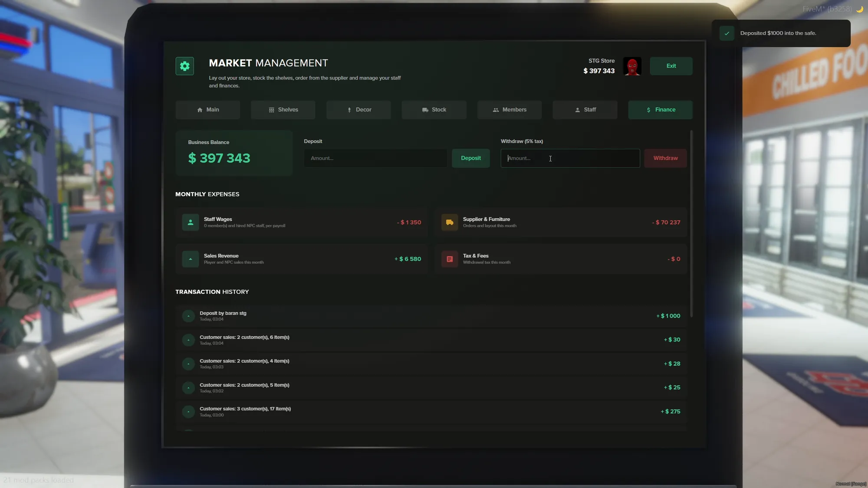Select the Staff tab
The height and width of the screenshot is (488, 868).
click(585, 110)
